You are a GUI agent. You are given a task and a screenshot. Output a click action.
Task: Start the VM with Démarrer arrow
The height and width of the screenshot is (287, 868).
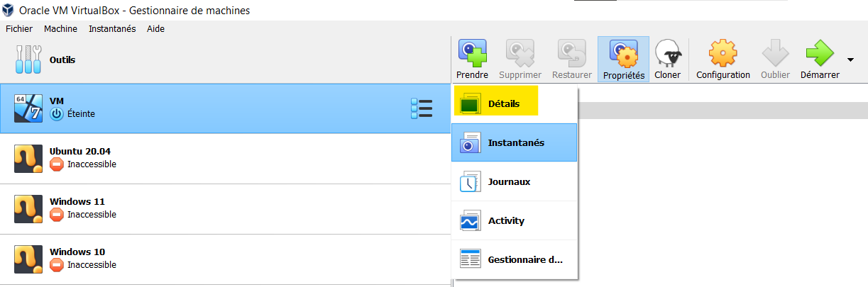coord(819,55)
